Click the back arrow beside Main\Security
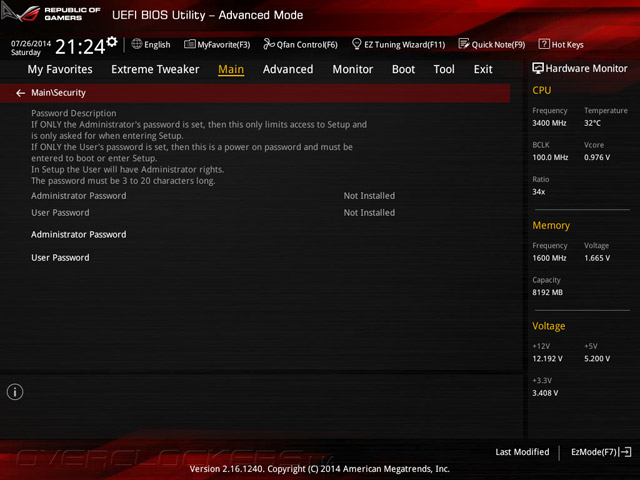 [20, 93]
